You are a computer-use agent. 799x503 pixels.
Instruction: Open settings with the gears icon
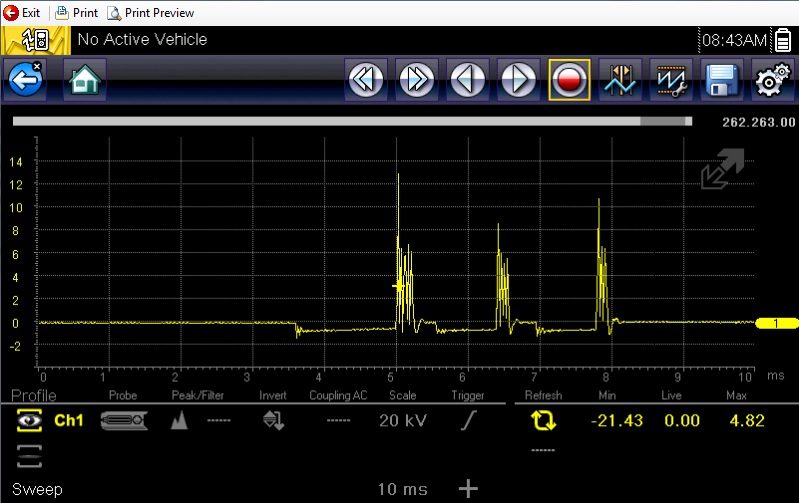(x=773, y=80)
